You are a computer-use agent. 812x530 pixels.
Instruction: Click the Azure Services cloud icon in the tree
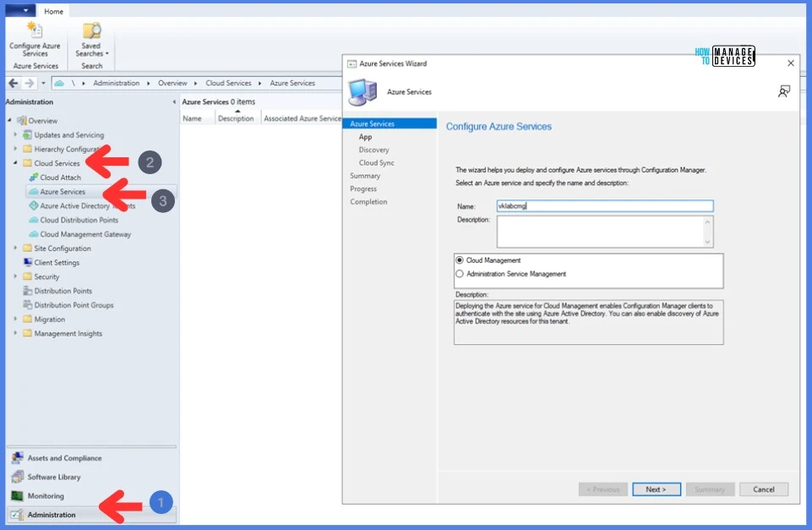pyautogui.click(x=34, y=192)
